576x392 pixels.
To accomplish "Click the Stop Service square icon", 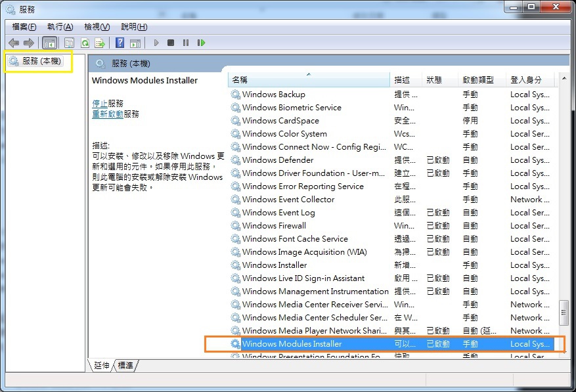I will [x=171, y=43].
